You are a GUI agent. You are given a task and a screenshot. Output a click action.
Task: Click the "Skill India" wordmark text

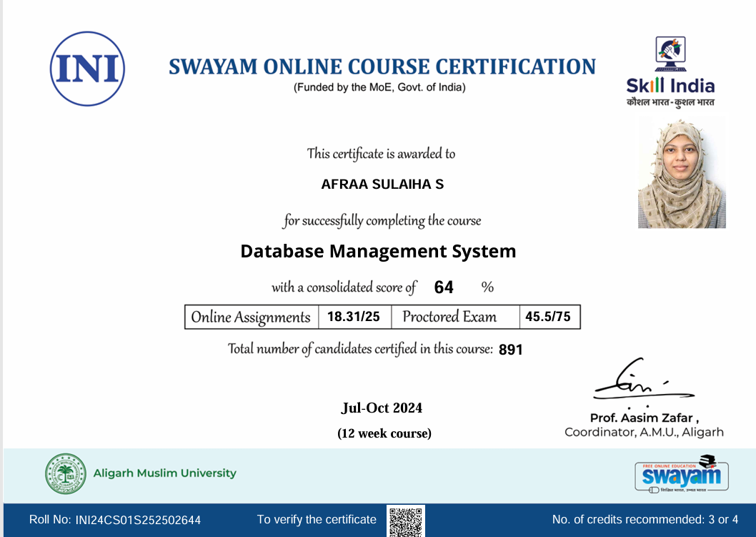pyautogui.click(x=670, y=86)
